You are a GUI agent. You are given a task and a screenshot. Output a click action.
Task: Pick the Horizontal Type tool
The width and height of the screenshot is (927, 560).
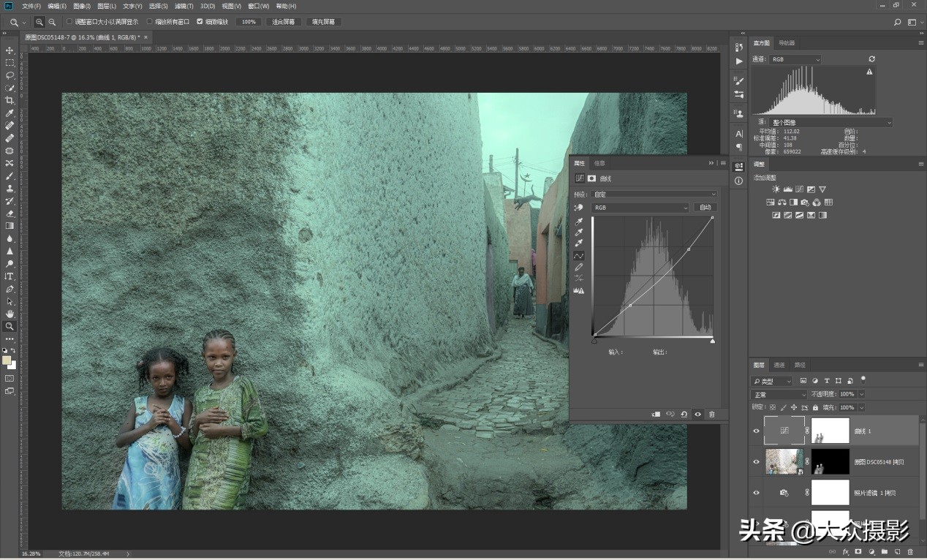10,276
